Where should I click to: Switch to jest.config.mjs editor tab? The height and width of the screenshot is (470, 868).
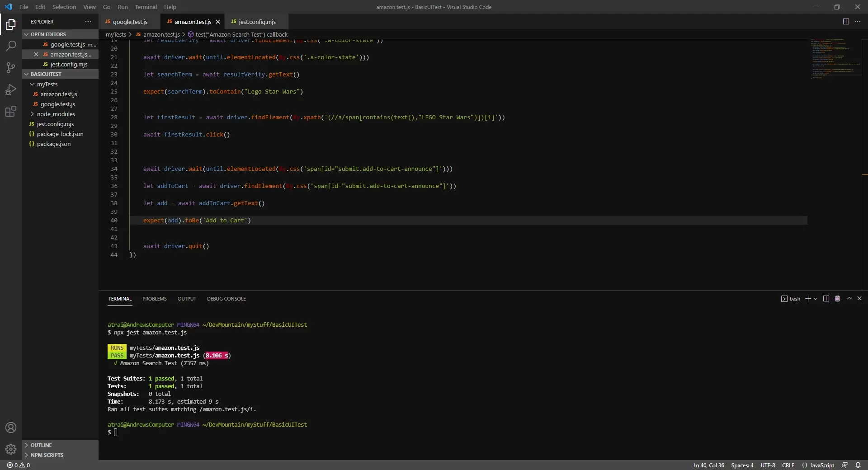coord(257,22)
